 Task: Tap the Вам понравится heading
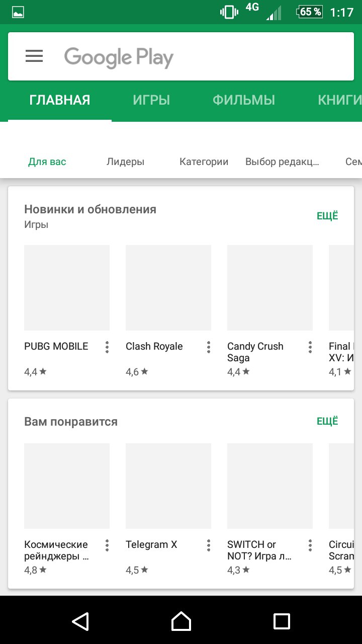(x=71, y=422)
